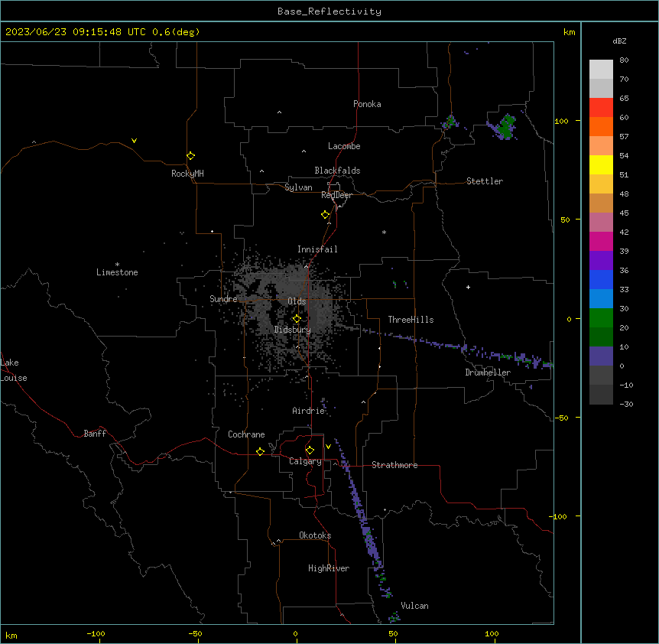Viewport: 659px width, 644px height.
Task: Click the Limestone label
Action: [117, 272]
